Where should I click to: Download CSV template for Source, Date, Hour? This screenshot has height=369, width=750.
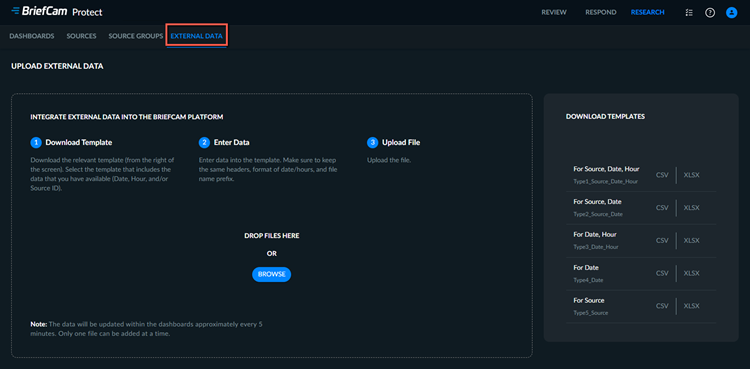662,175
